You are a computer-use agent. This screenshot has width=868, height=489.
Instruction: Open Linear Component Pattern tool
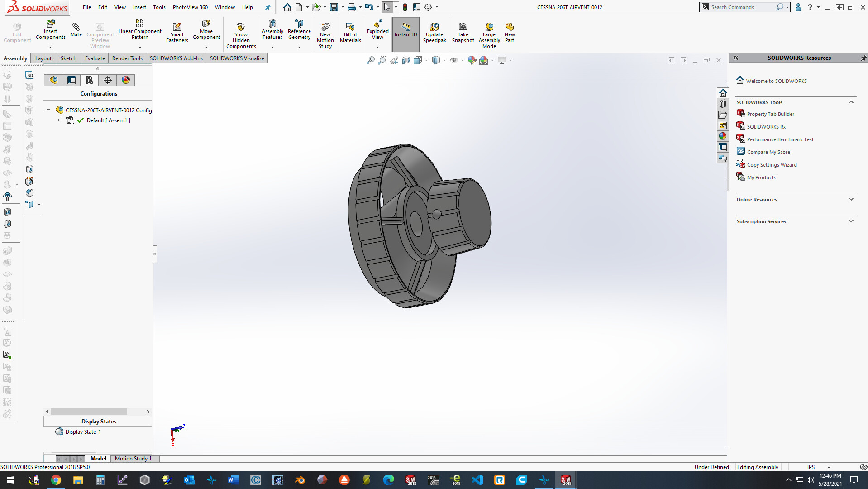140,30
